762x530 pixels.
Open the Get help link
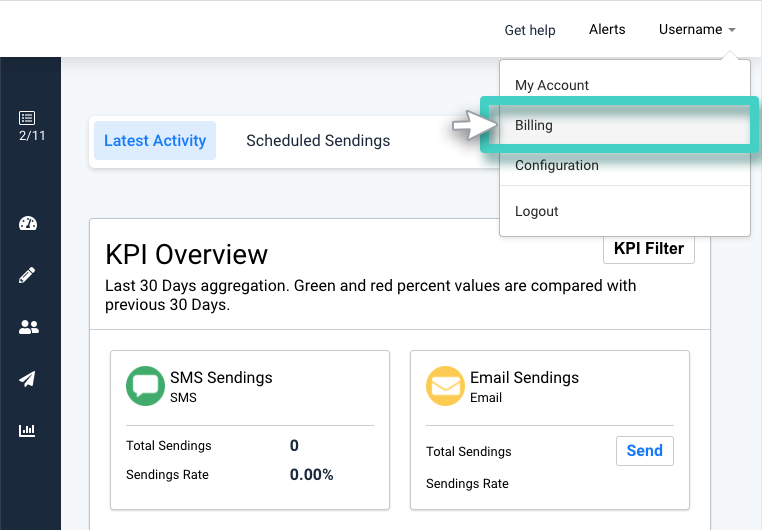(x=530, y=30)
